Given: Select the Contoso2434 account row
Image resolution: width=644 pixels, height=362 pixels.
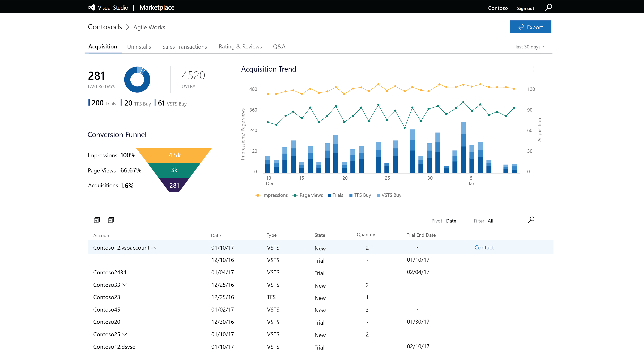Looking at the screenshot, I should (x=320, y=272).
